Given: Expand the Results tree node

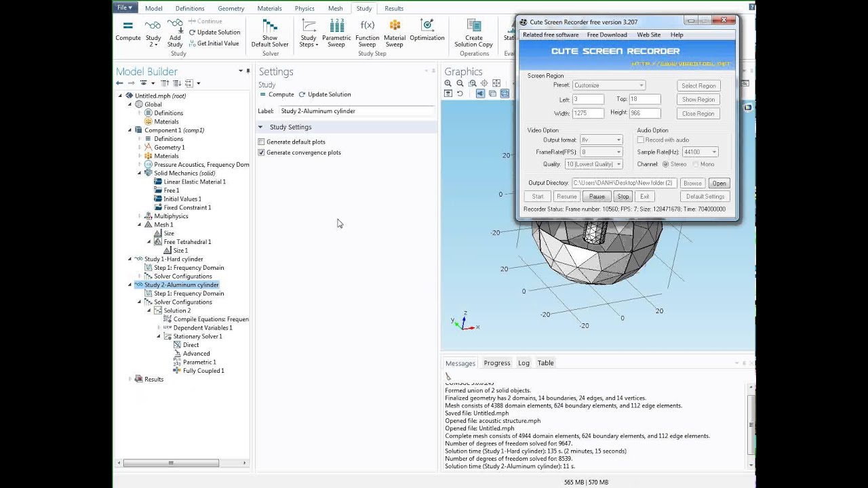Looking at the screenshot, I should [x=130, y=379].
